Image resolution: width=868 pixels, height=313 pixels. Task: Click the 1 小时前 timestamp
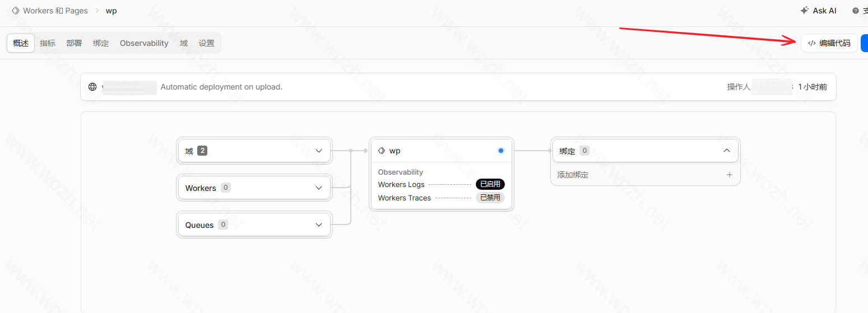tap(813, 87)
